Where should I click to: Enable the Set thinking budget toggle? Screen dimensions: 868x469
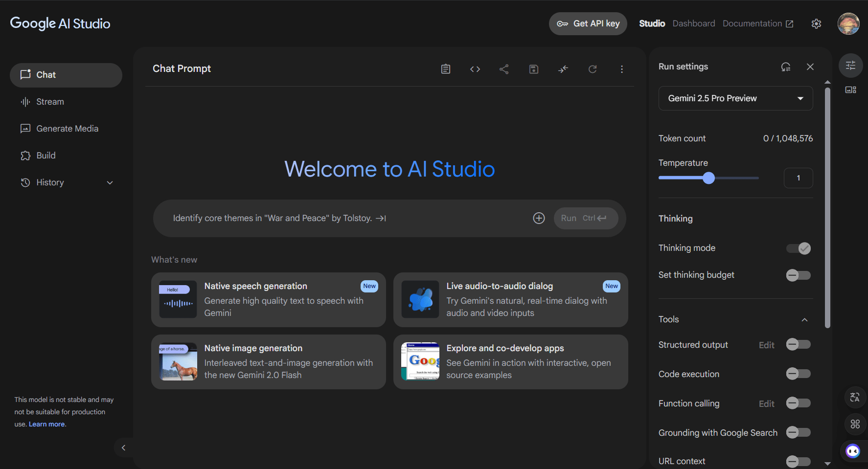pyautogui.click(x=799, y=275)
